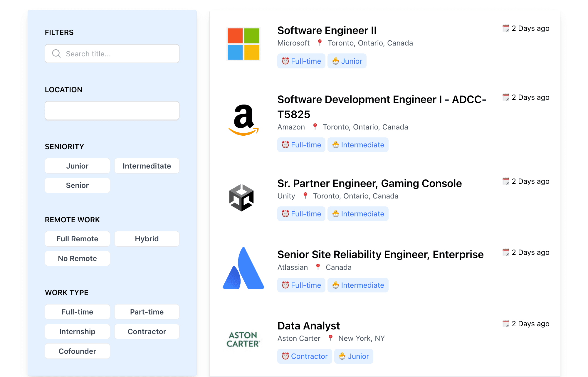Click the calendar icon on the Data Analyst listing

pyautogui.click(x=506, y=324)
